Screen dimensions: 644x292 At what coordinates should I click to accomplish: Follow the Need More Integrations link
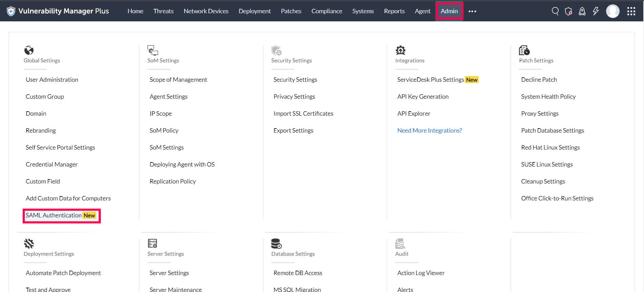pos(430,131)
